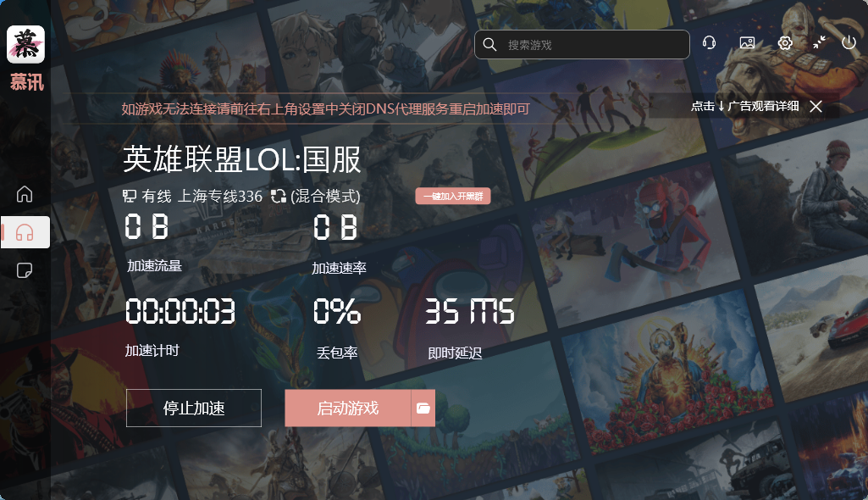Click the power exit icon
Screen dimensions: 868x500
tap(849, 42)
